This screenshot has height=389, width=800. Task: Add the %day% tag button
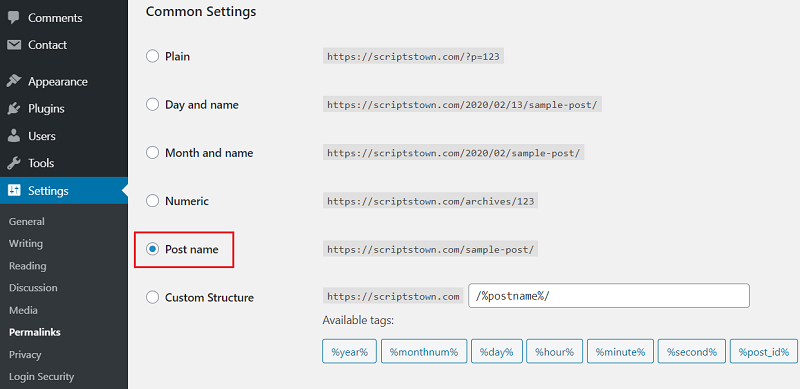(x=497, y=352)
